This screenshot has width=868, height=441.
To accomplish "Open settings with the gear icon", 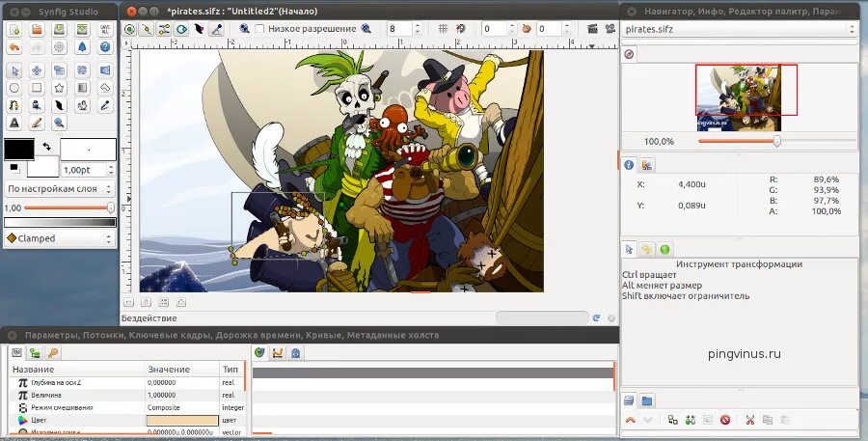I will [x=60, y=47].
